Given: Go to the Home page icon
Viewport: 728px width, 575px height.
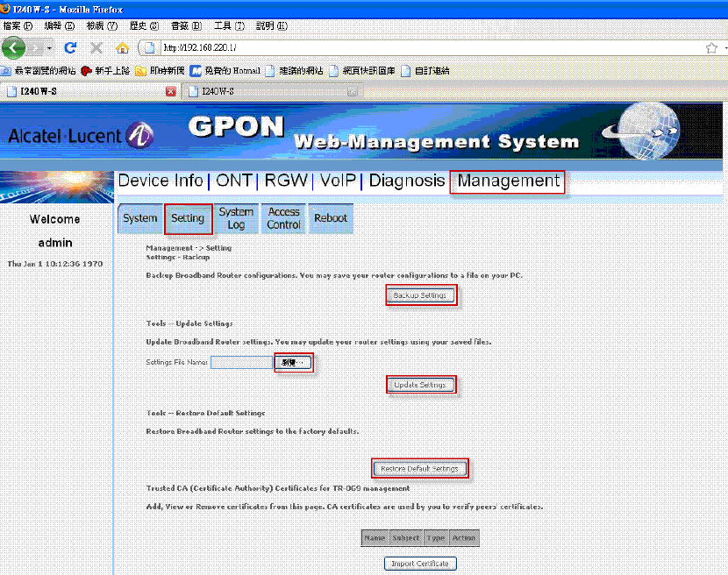Looking at the screenshot, I should (122, 47).
